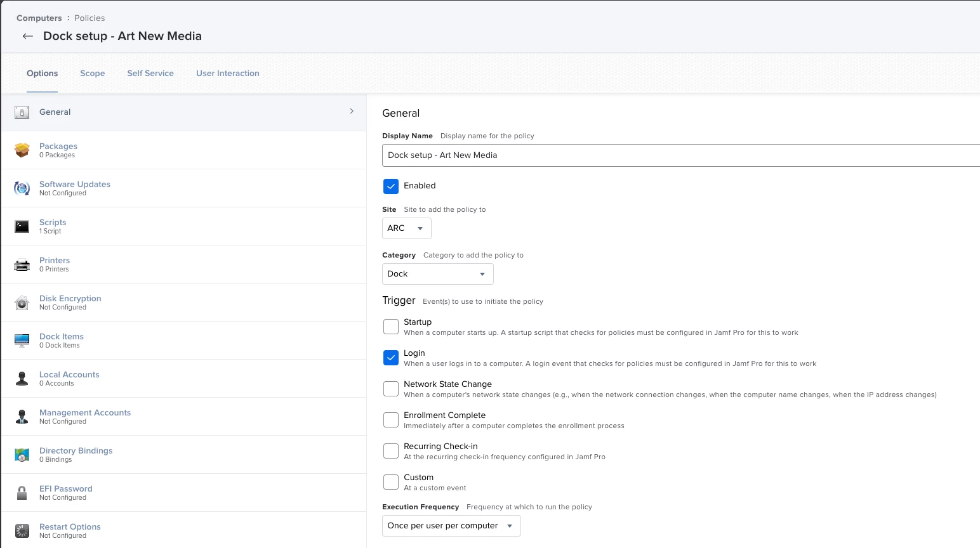Click the Printers printer icon

click(22, 264)
